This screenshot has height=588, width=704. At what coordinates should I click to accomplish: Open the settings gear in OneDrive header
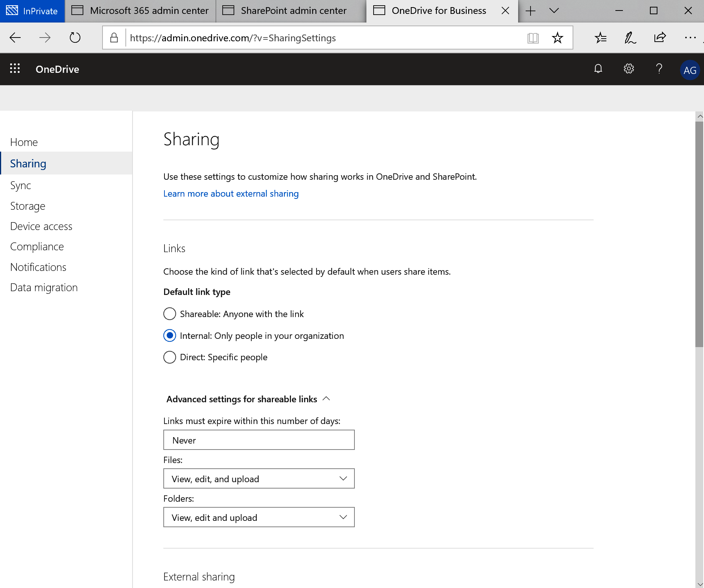pos(629,69)
